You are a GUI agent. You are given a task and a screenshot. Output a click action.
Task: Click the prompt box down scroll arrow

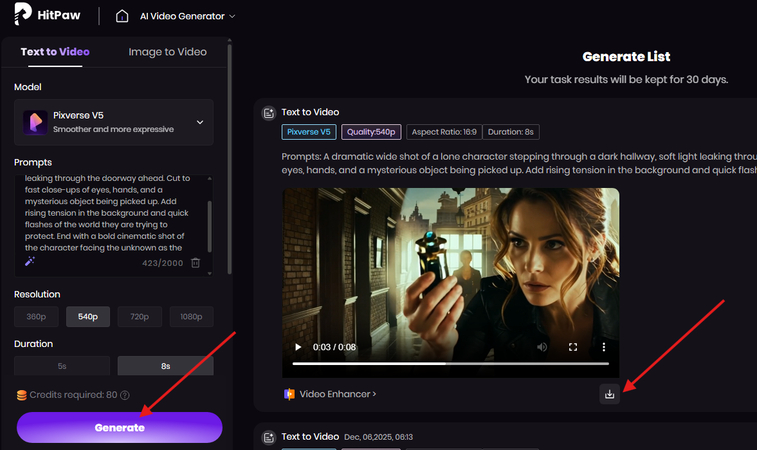[x=210, y=273]
